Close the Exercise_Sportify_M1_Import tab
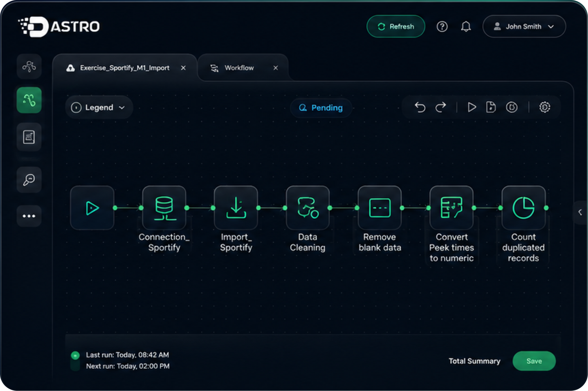 point(183,68)
